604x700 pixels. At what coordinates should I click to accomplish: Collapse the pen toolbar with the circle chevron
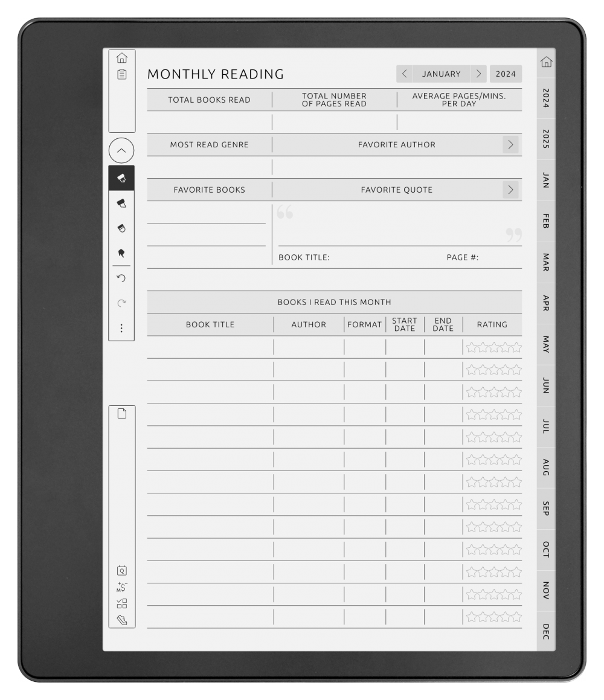point(121,150)
